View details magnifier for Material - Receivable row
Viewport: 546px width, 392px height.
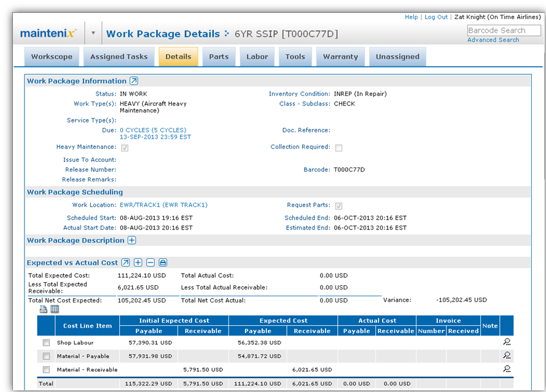(x=507, y=369)
